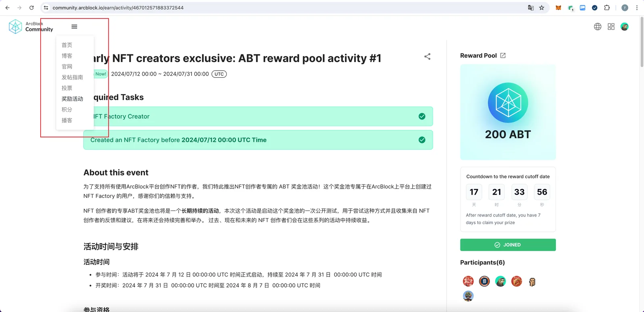The image size is (644, 312).
Task: Click the 17 days countdown box
Action: (x=474, y=192)
